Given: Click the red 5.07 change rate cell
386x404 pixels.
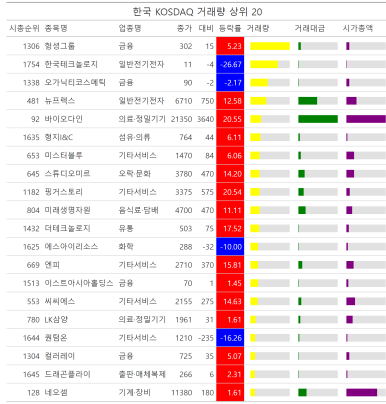Looking at the screenshot, I should coord(230,356).
